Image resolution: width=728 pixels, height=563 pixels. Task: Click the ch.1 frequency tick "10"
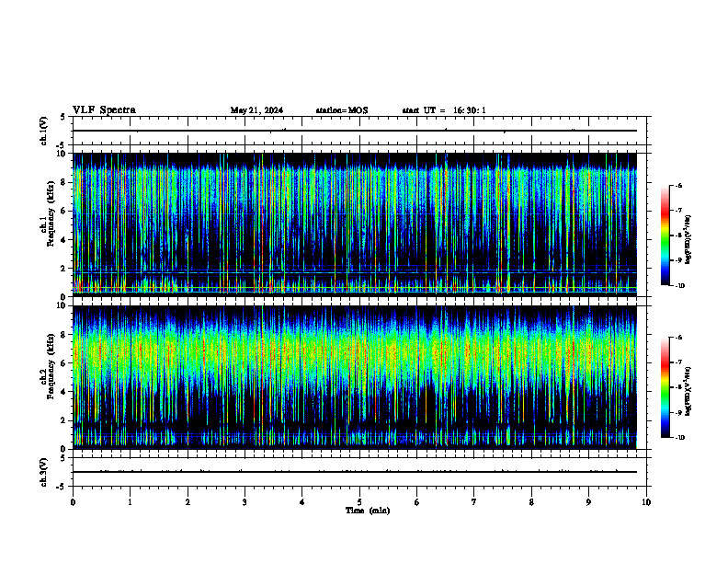[x=62, y=154]
